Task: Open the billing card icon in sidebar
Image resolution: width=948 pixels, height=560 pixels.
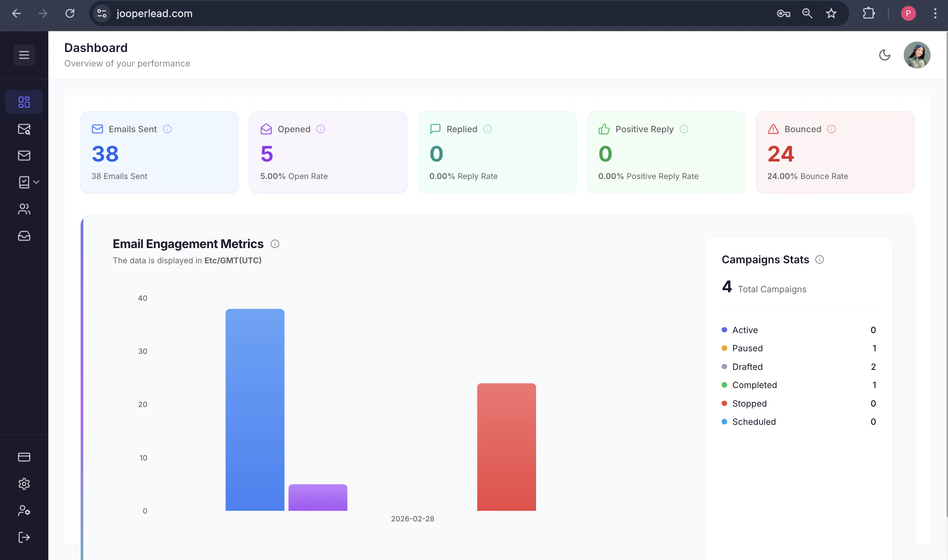Action: point(24,457)
